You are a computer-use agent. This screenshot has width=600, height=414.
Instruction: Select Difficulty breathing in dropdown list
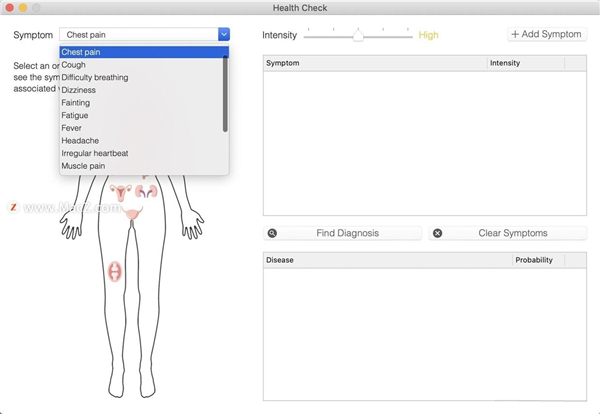click(x=95, y=78)
